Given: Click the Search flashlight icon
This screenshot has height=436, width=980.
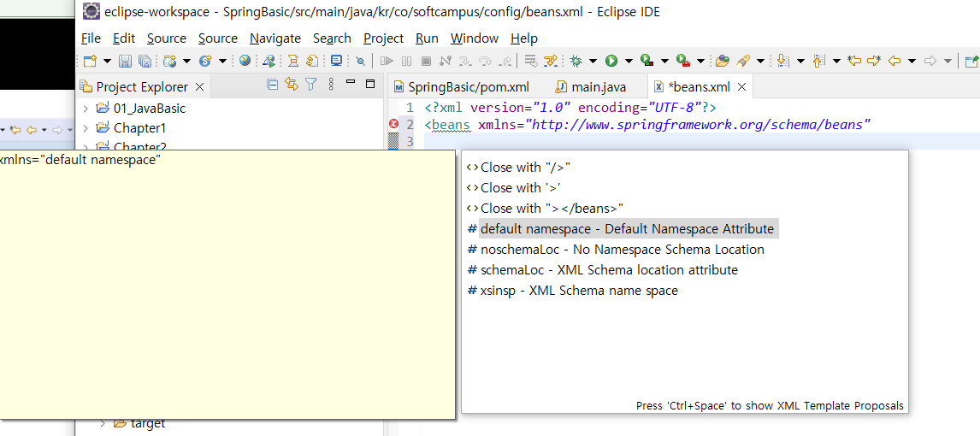Looking at the screenshot, I should tap(742, 61).
